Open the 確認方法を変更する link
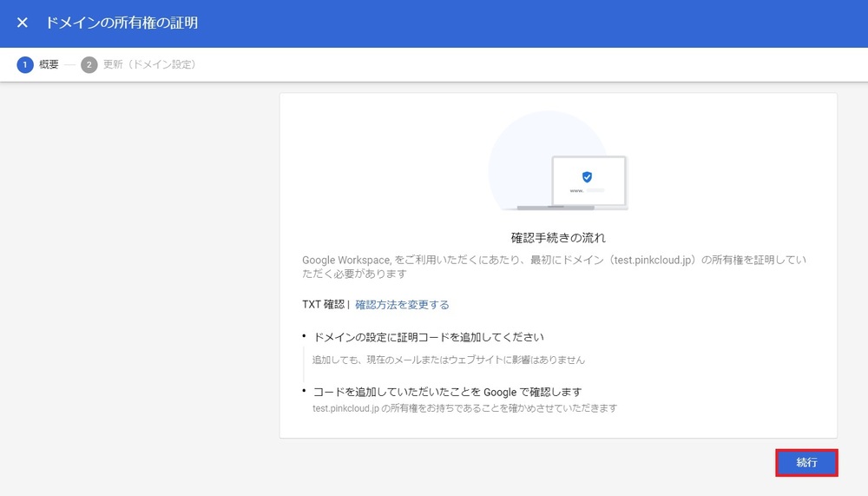Image resolution: width=868 pixels, height=496 pixels. (x=402, y=305)
